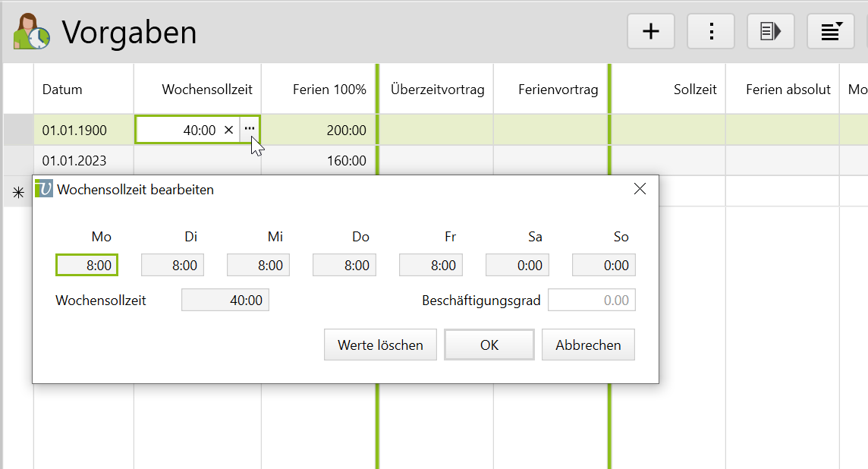Open the column layout dropdown icon
The image size is (868, 469).
click(830, 31)
